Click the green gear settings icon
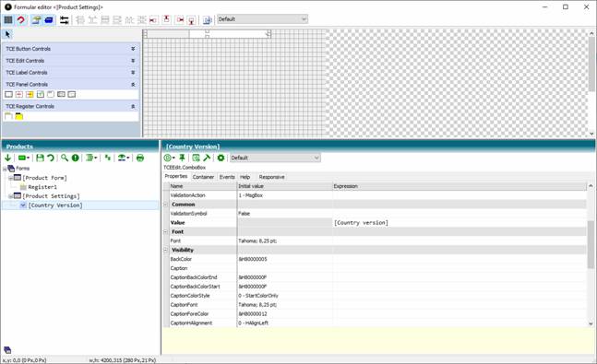This screenshot has width=597, height=364. click(x=221, y=158)
